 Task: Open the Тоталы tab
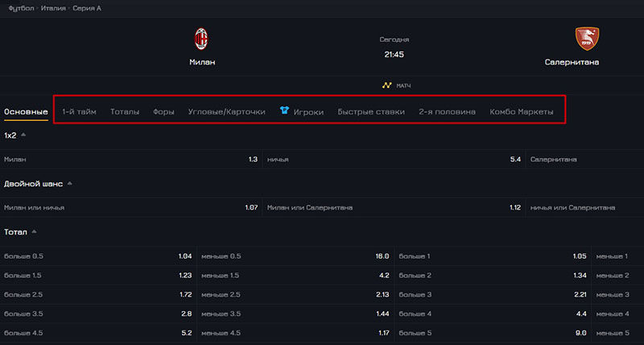125,112
